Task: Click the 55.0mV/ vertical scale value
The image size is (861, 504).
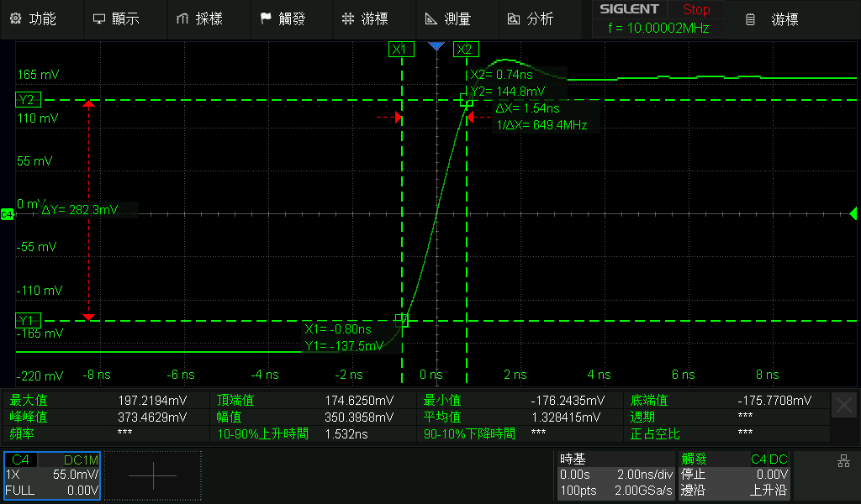Action: pyautogui.click(x=76, y=475)
